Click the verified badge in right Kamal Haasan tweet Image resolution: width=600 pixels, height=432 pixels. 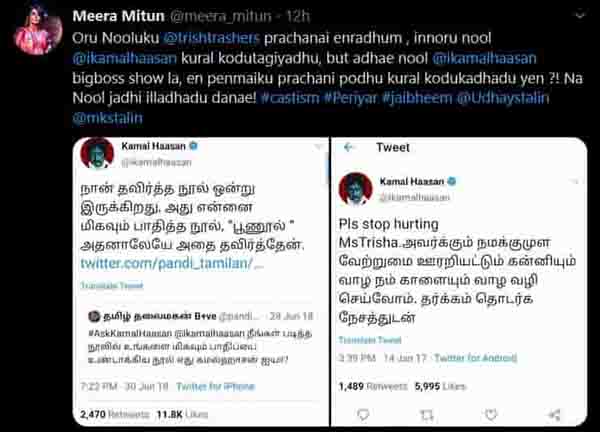452,181
